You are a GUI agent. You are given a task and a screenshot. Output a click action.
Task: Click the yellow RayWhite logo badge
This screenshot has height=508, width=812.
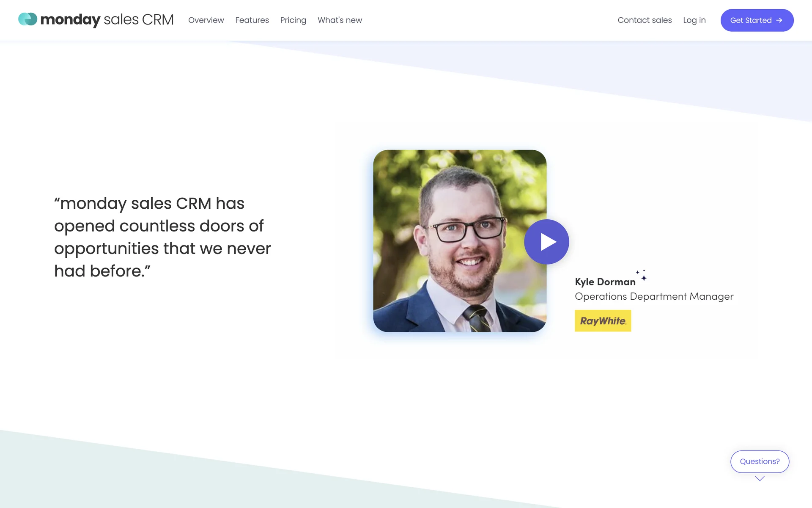point(603,321)
